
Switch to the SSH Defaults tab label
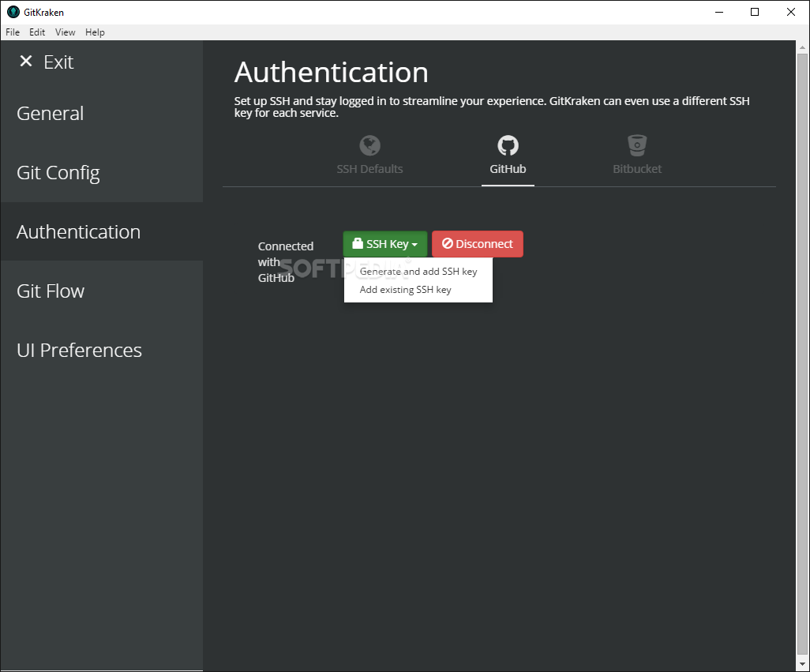pos(370,169)
